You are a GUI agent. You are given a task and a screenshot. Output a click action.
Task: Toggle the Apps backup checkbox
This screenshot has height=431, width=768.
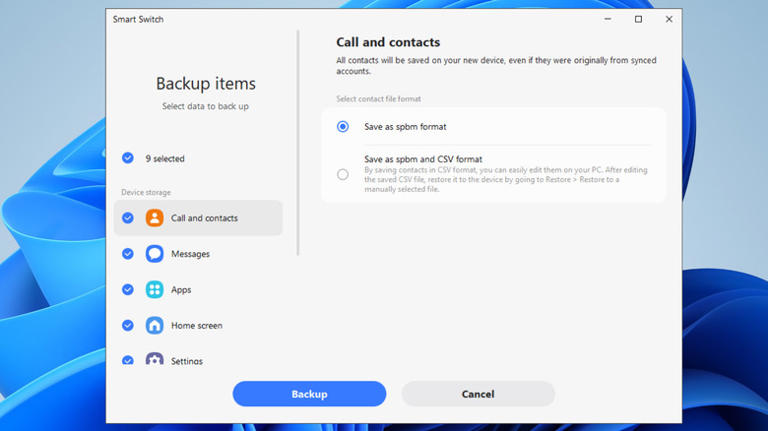coord(127,290)
